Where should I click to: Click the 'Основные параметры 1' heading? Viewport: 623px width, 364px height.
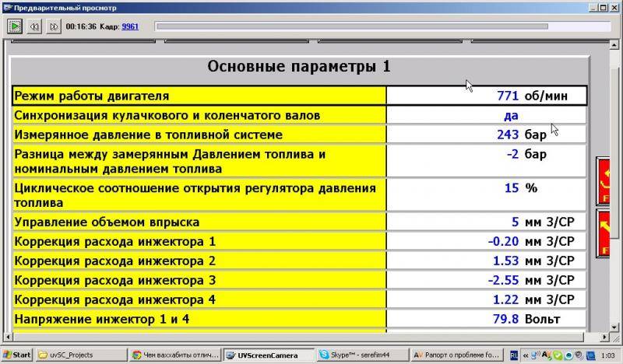(299, 66)
